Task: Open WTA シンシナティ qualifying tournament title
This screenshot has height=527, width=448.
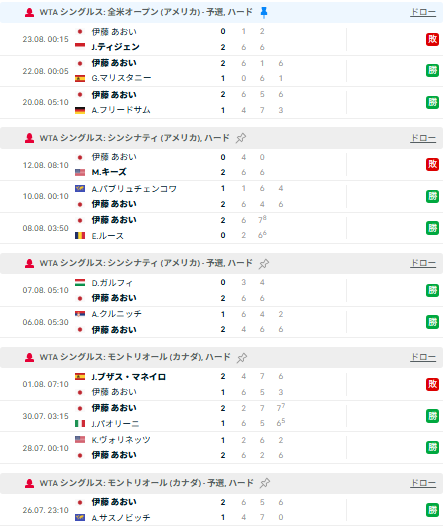Action: [146, 263]
